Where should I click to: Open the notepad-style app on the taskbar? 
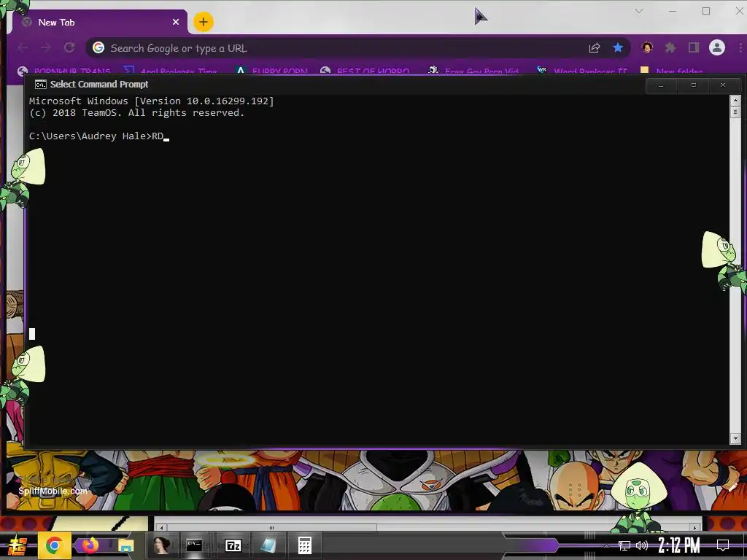pyautogui.click(x=268, y=545)
